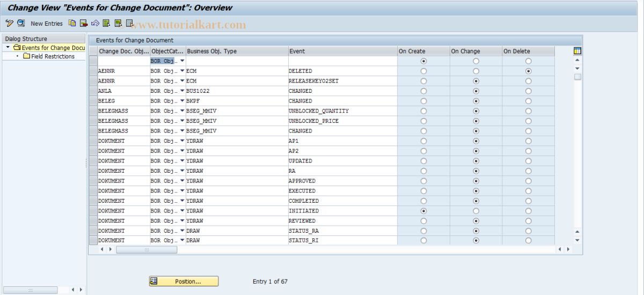Open ObjectCat dropdown for REVIEWED row
The image size is (644, 295).
pos(182,220)
